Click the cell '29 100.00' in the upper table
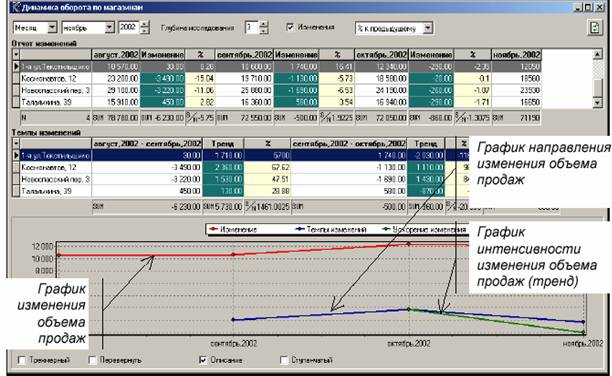 116,90
